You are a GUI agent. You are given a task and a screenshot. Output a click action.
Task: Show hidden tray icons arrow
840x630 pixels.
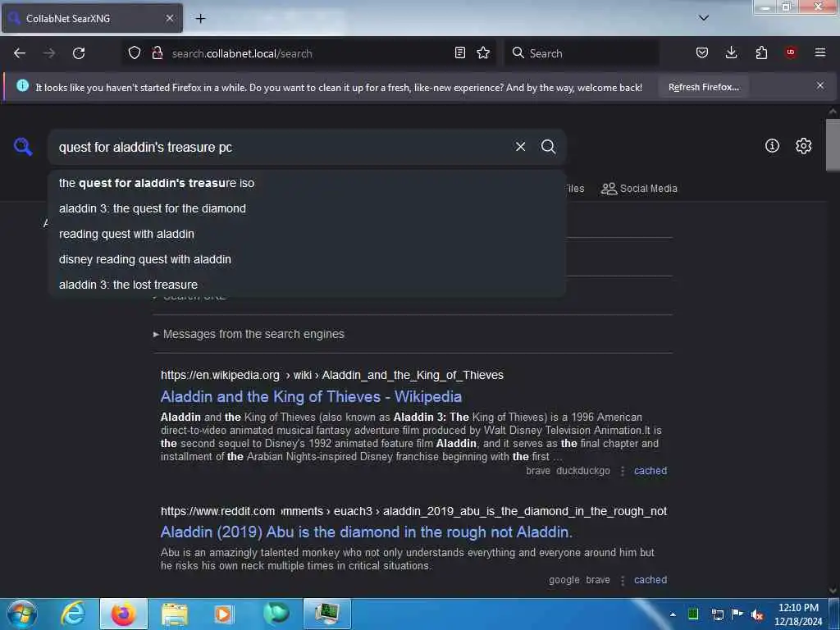pos(673,614)
